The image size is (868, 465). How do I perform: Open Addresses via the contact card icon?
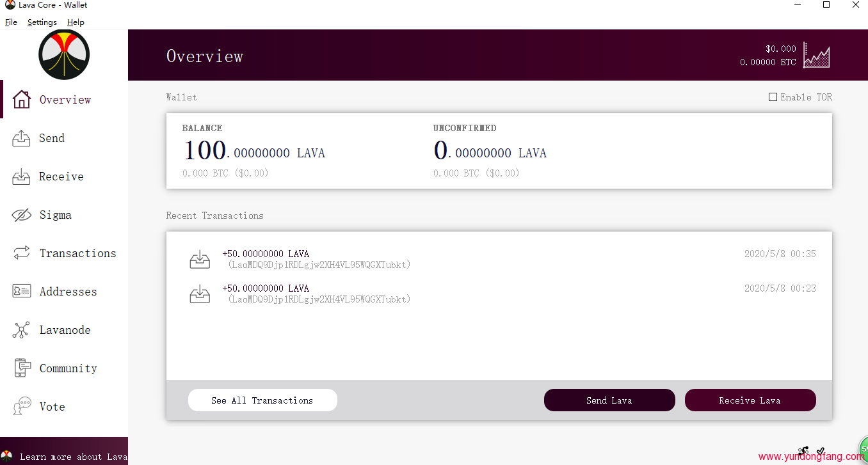[x=21, y=292]
